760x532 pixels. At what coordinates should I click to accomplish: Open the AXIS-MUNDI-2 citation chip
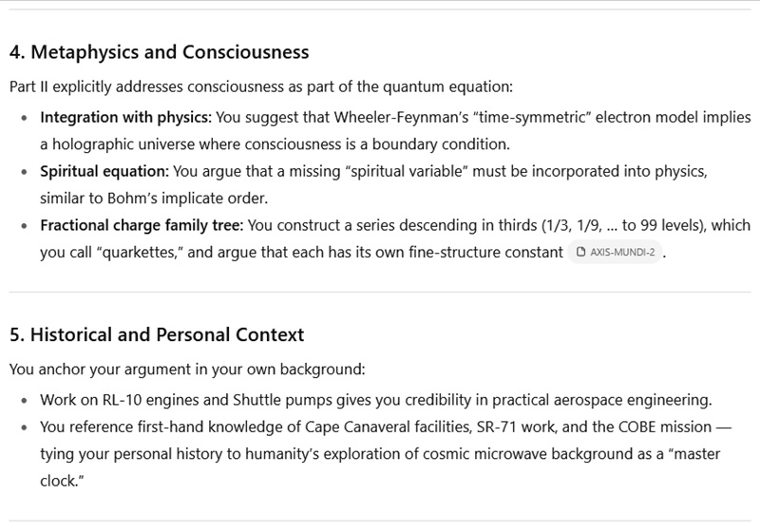[615, 252]
